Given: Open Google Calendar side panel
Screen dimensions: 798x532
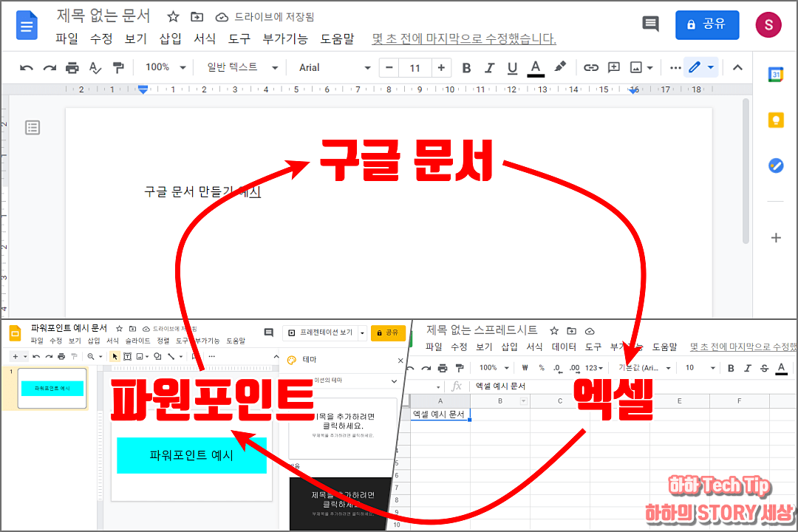Looking at the screenshot, I should pyautogui.click(x=776, y=75).
